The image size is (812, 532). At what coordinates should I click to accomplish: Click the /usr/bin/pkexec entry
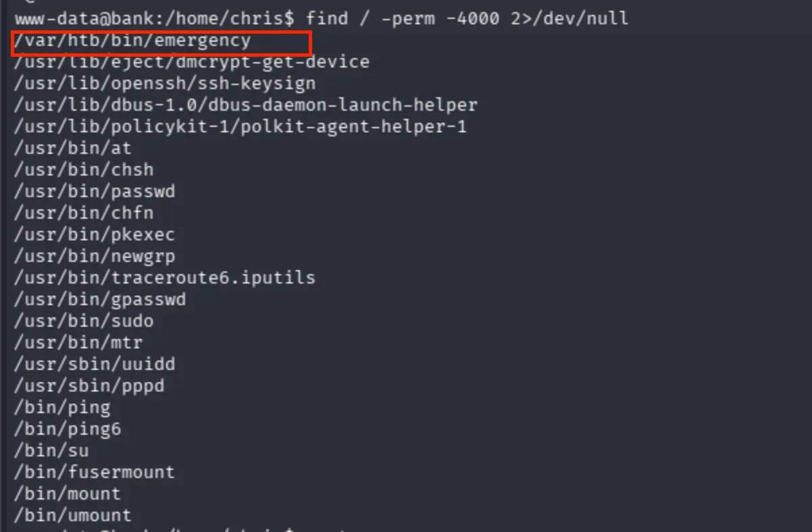pos(95,234)
